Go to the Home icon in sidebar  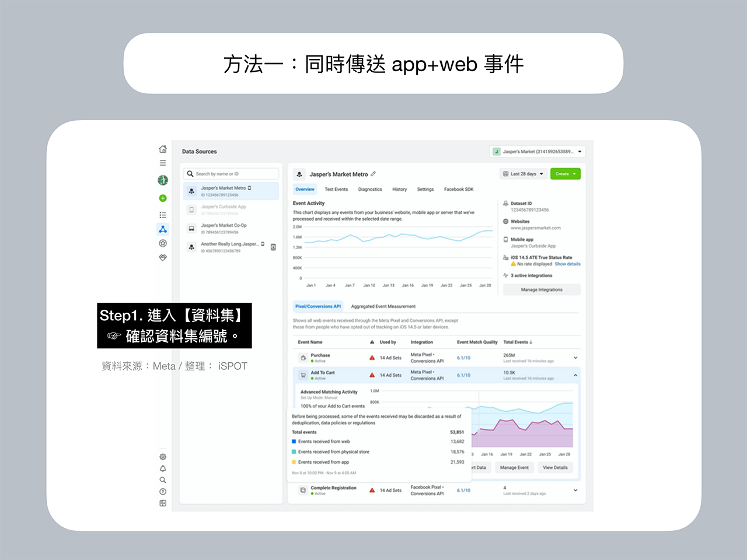point(163,149)
